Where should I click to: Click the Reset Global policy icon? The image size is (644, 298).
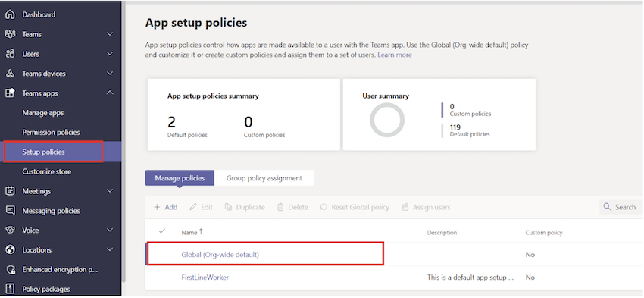coord(324,207)
